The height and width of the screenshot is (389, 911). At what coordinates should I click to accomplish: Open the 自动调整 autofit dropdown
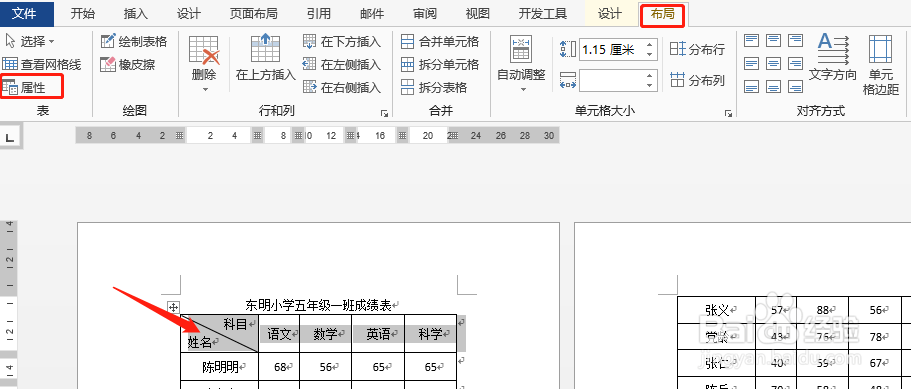(521, 64)
